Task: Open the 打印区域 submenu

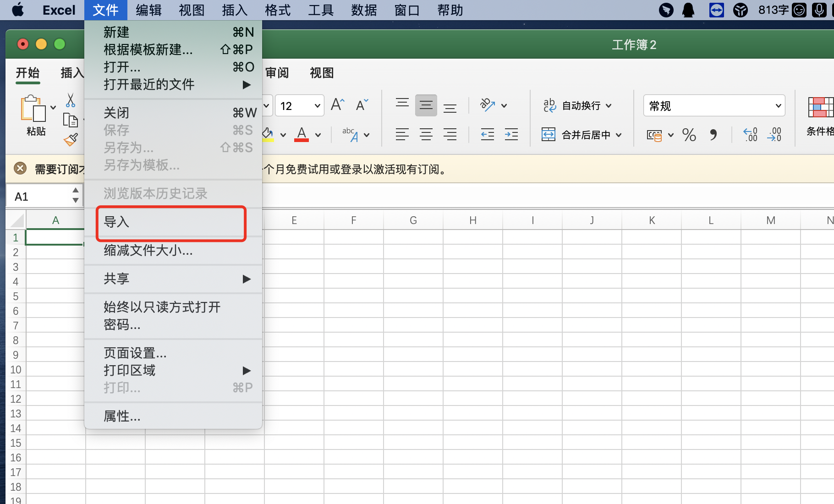Action: pos(173,370)
